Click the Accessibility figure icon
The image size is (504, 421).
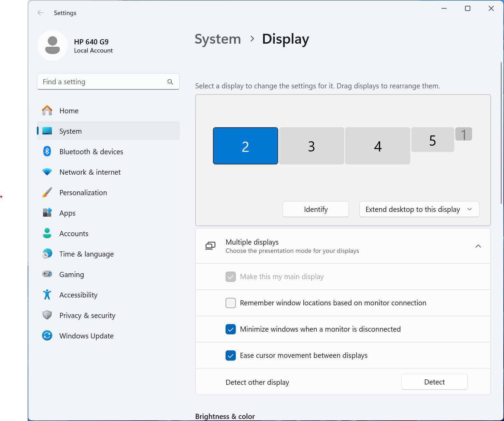coord(47,295)
